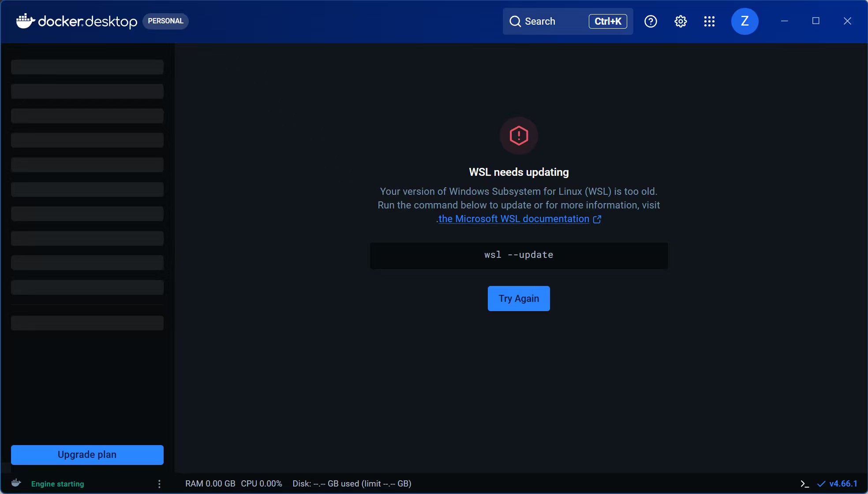This screenshot has width=868, height=494.
Task: Select the wsl --update command box
Action: click(519, 255)
